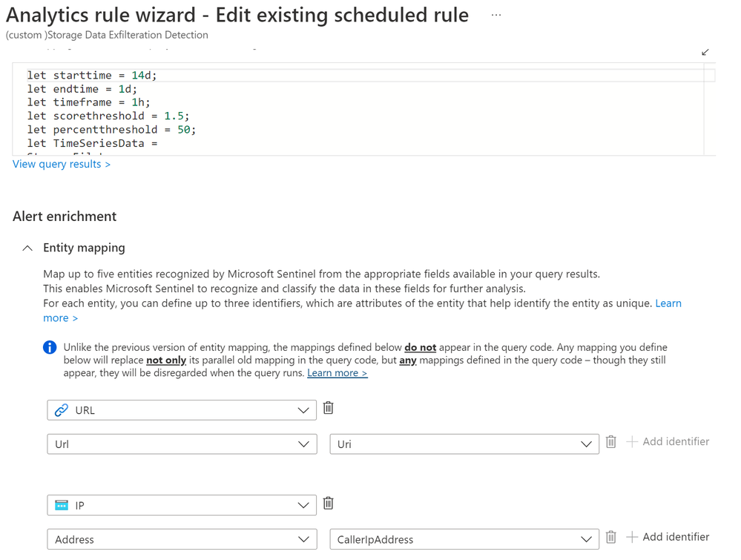Open the Uri value column dropdown
Viewport: 741px width, 560px height.
tap(464, 444)
